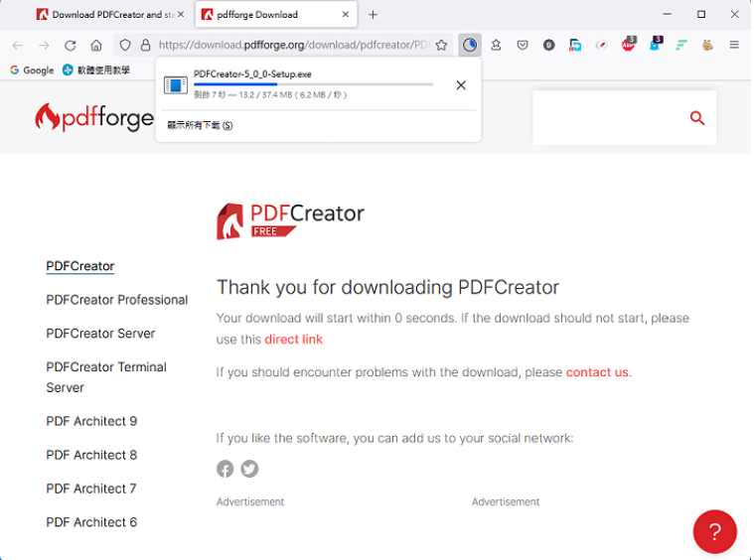The image size is (754, 560).
Task: Open the Firefox hamburger menu
Action: pos(734,46)
